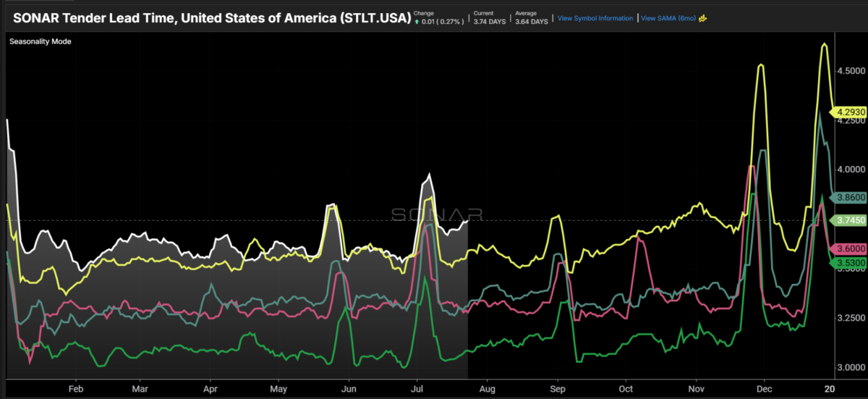Click the Jun label on time axis
This screenshot has height=399, width=868.
point(348,388)
